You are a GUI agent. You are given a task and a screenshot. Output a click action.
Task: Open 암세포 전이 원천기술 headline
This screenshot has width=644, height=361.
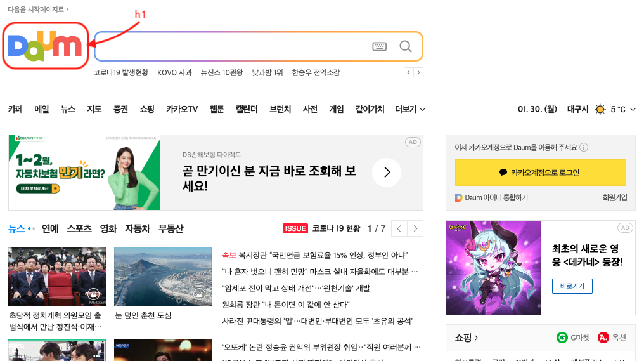296,288
